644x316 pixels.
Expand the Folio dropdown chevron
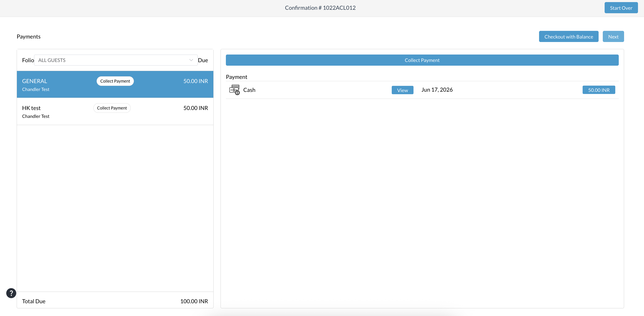click(191, 60)
